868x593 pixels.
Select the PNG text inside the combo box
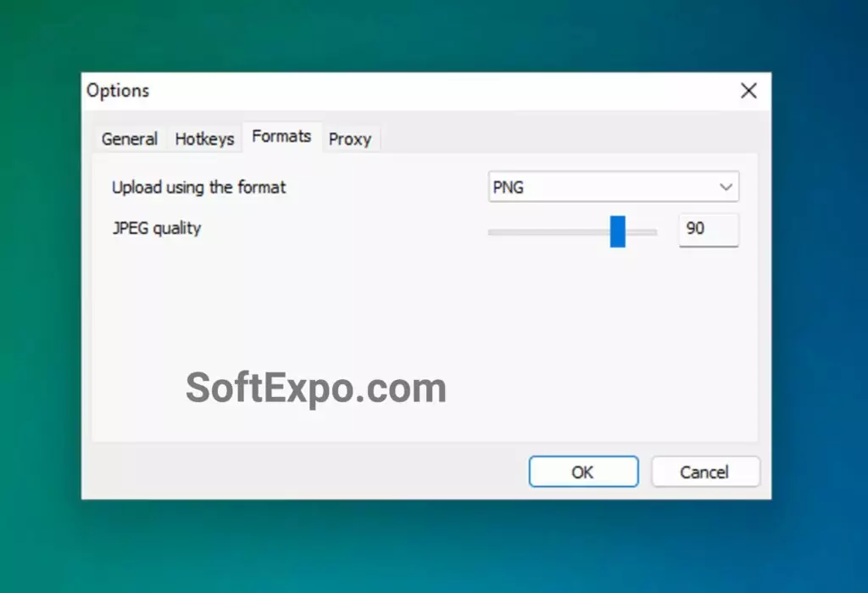point(509,187)
